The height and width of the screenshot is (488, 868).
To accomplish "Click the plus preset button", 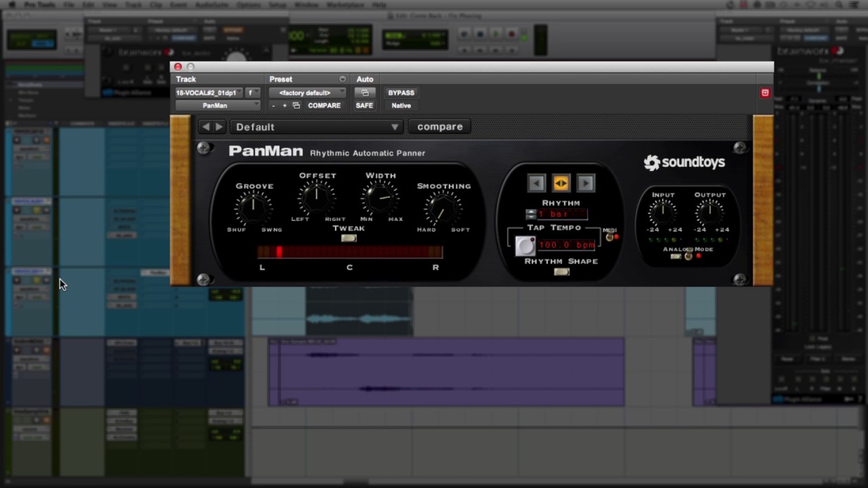I will 284,106.
